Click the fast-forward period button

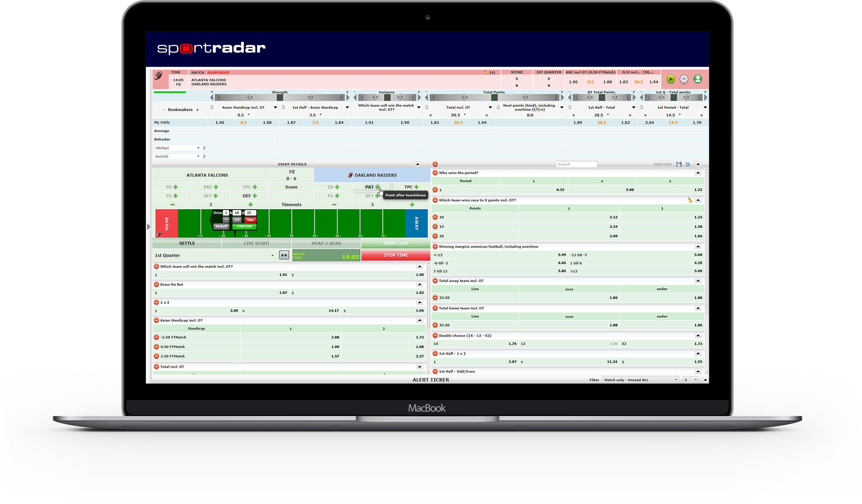click(284, 255)
